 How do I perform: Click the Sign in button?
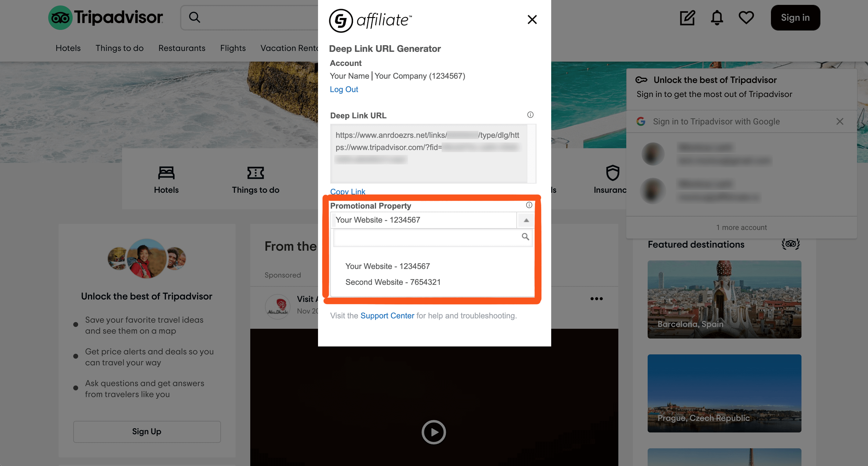[795, 17]
